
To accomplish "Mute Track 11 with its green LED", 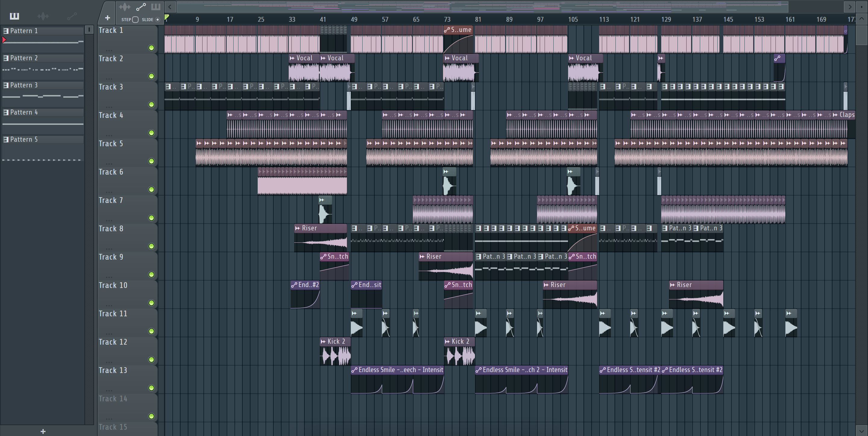I will pos(152,331).
